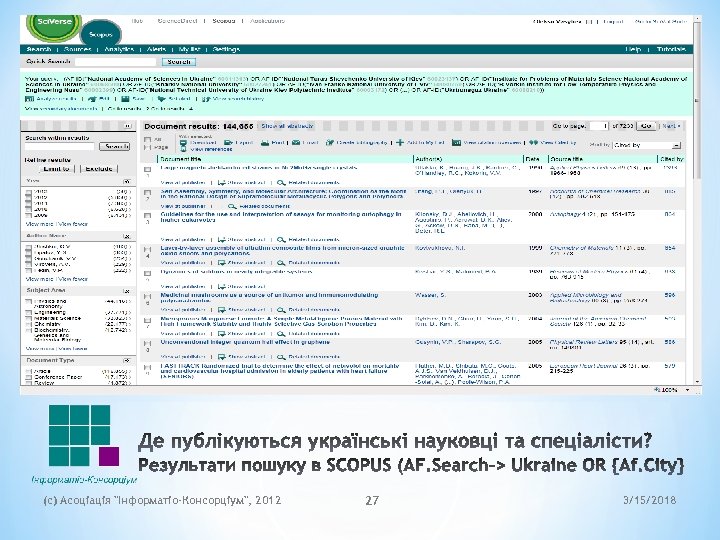Click Related documents magnifier for first result

[x=281, y=183]
